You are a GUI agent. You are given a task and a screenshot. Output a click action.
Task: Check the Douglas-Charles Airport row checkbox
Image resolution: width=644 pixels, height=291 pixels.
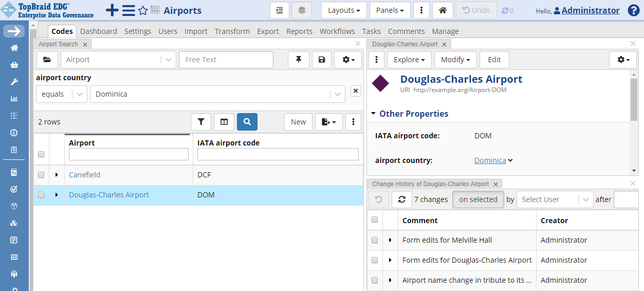pos(41,195)
